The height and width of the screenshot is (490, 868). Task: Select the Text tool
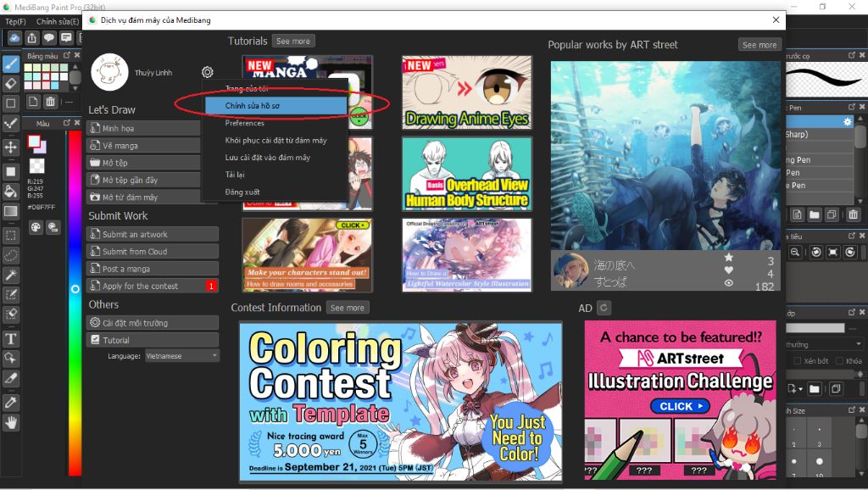(11, 339)
